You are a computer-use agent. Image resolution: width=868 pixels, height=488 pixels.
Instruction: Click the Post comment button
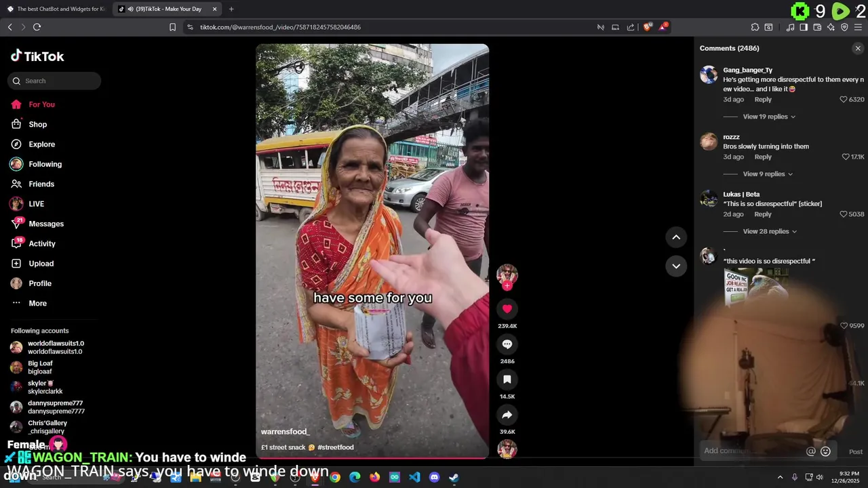pos(856,452)
